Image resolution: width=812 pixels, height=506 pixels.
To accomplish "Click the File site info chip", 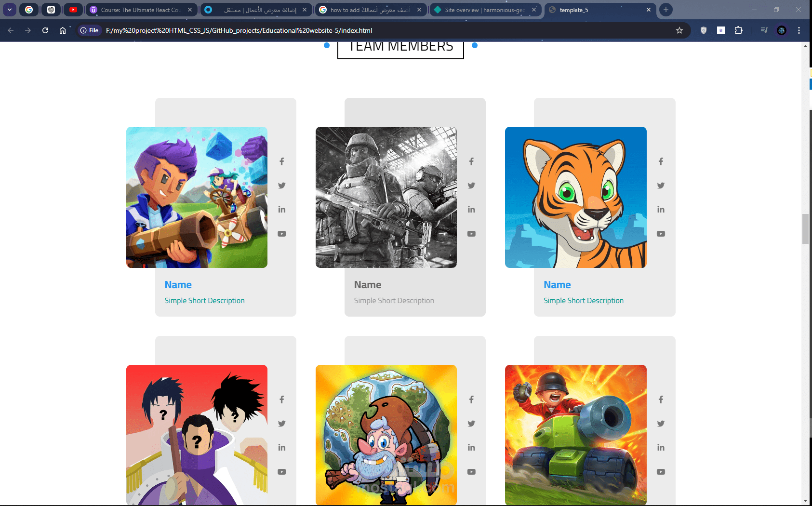I will point(90,30).
